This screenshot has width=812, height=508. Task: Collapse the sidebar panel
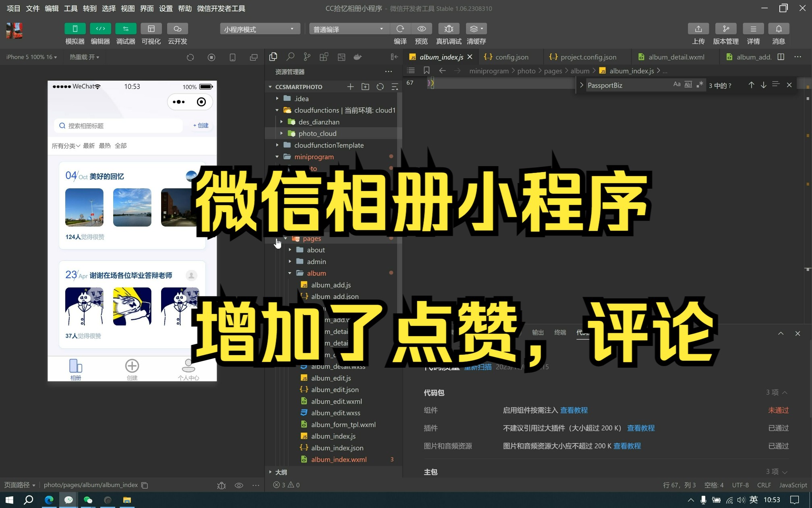point(394,57)
